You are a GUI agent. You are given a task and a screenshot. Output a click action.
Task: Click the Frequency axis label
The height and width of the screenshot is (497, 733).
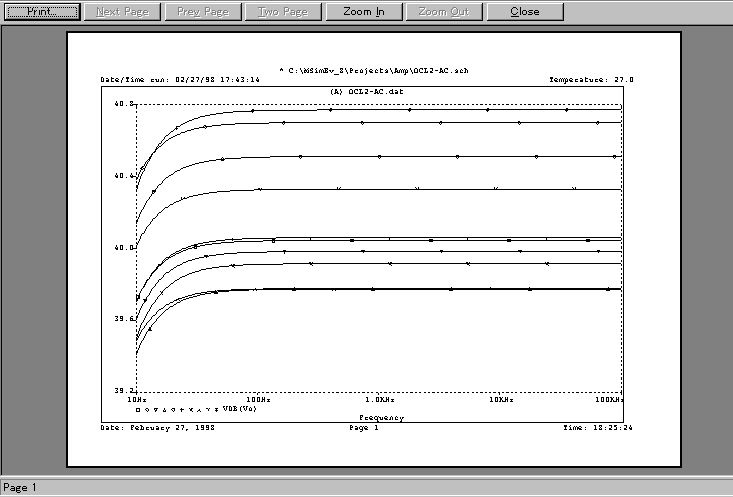tap(381, 417)
